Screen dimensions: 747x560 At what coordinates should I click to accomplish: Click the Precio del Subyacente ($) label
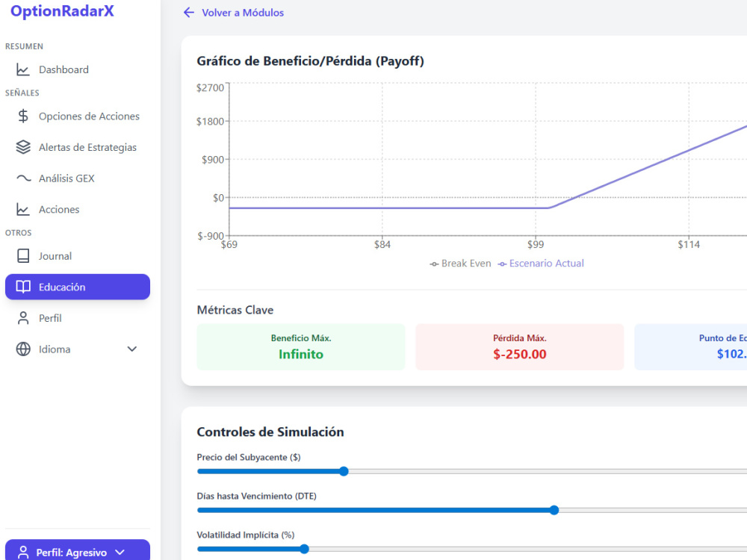pyautogui.click(x=249, y=457)
